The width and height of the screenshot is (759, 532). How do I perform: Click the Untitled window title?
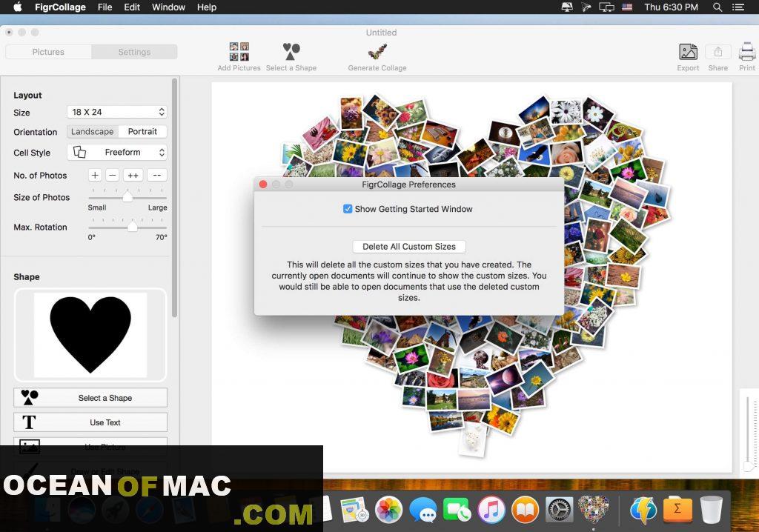(x=382, y=33)
